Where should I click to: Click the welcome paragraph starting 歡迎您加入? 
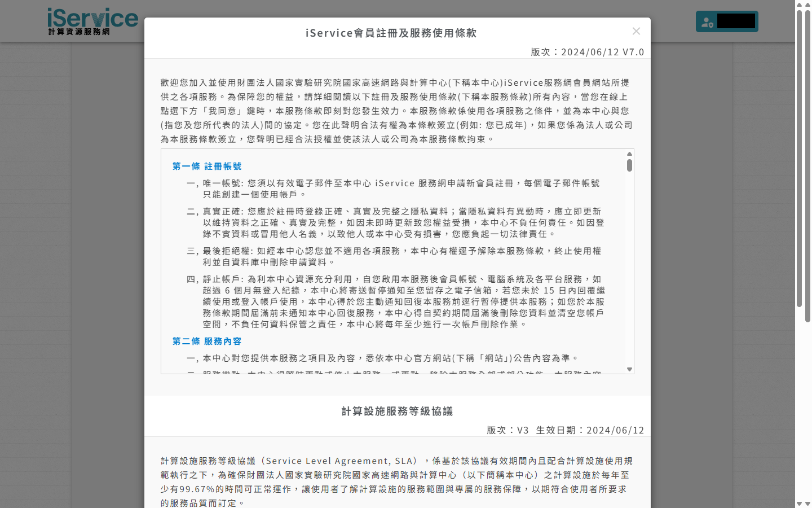click(x=397, y=111)
